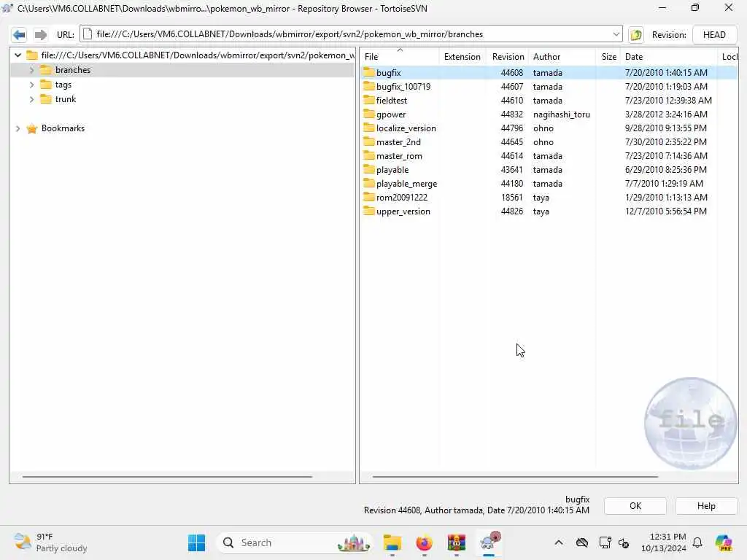
Task: Sort by the Size column header
Action: [608, 57]
